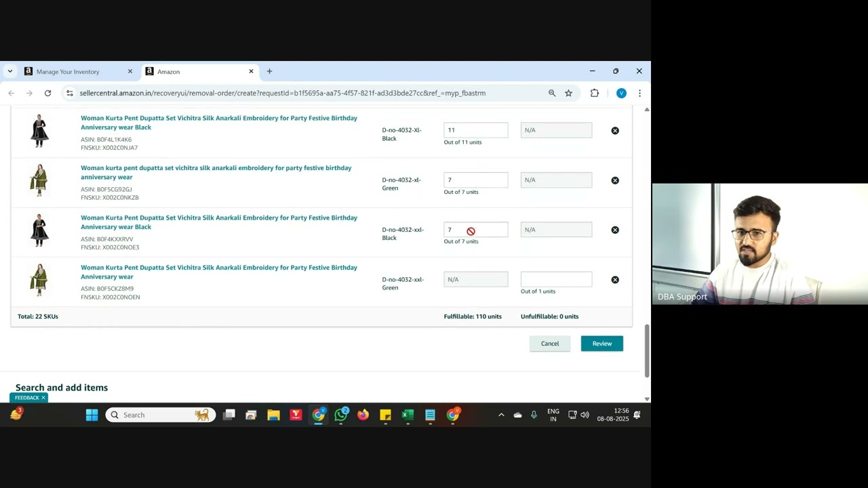Screen dimensions: 868x488
Task: Expand the hidden icons chevron in system tray
Action: coord(501,414)
